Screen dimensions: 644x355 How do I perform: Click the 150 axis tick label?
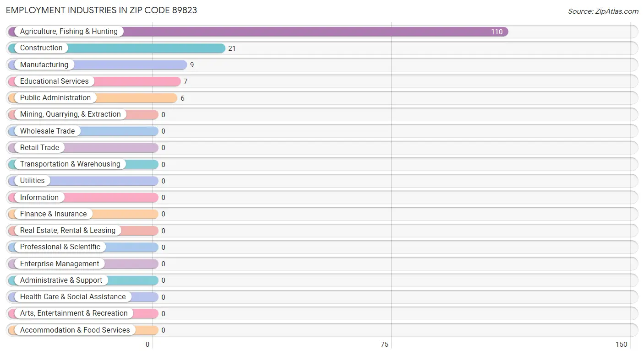point(621,344)
